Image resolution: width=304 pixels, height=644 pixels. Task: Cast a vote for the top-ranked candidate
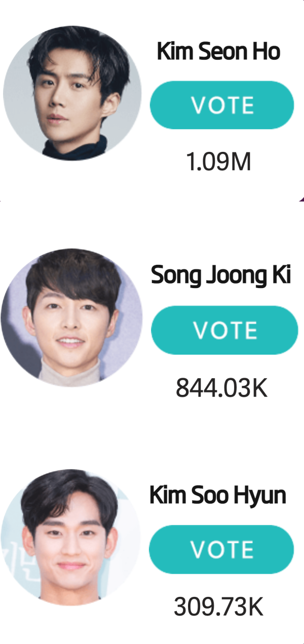click(222, 105)
